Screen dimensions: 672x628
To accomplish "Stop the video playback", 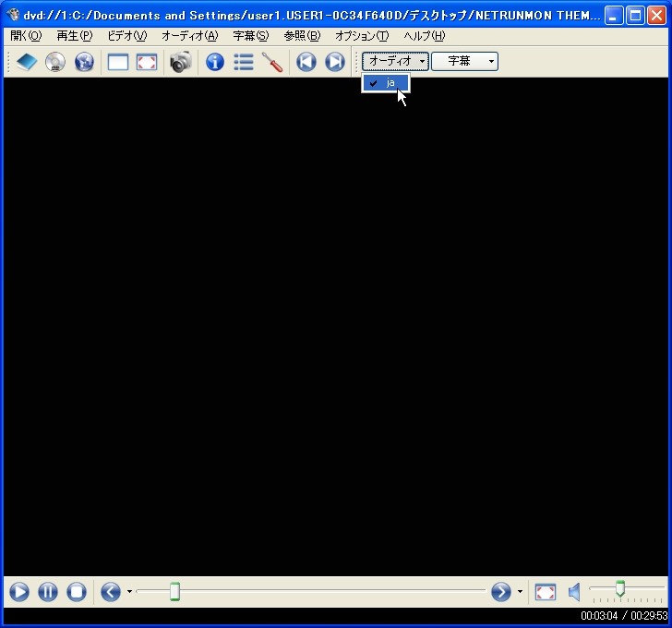I will point(77,592).
